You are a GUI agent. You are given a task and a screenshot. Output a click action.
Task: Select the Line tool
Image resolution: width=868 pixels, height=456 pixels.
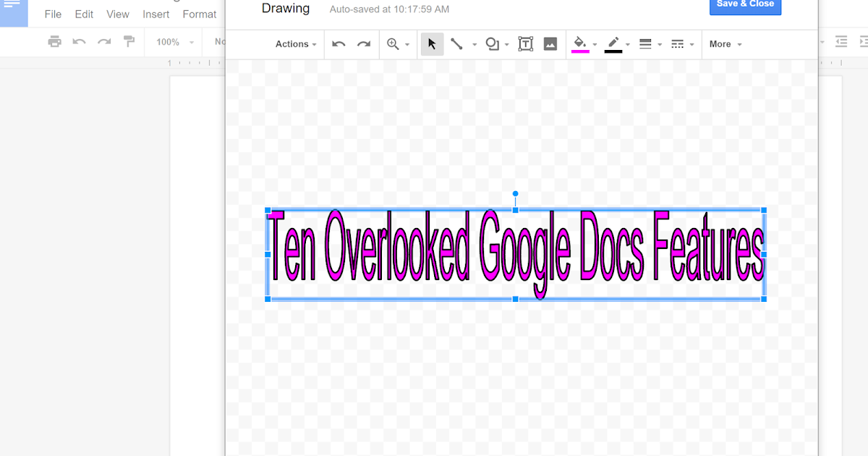(456, 44)
